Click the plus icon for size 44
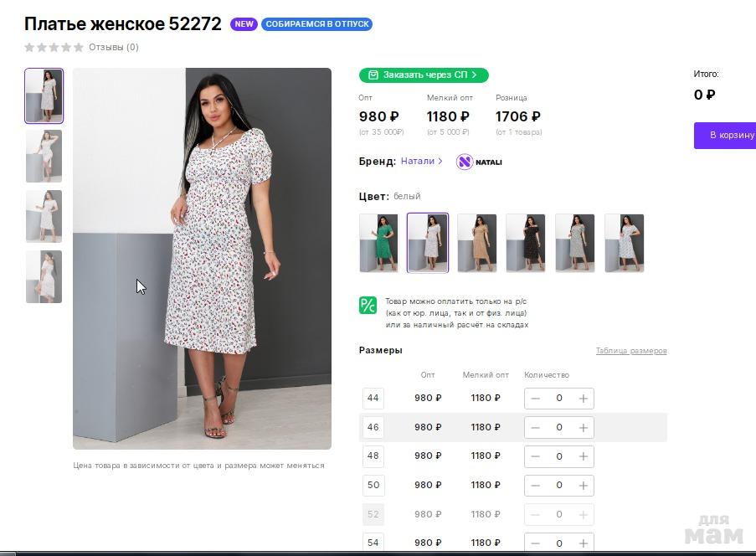 point(584,399)
